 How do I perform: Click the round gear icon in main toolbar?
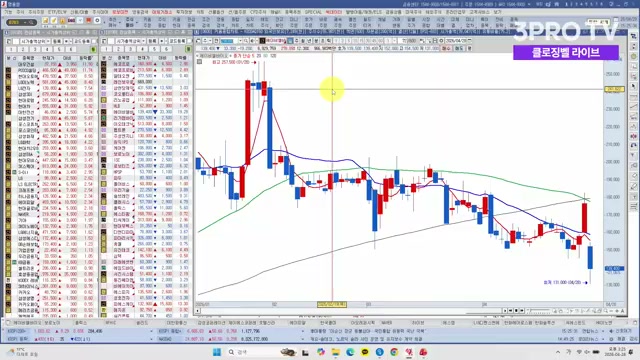pos(97,20)
